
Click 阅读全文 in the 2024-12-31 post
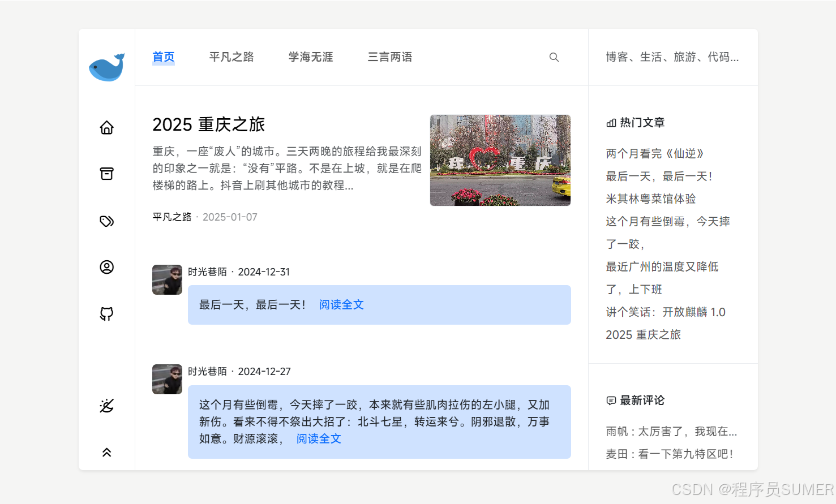coord(341,305)
